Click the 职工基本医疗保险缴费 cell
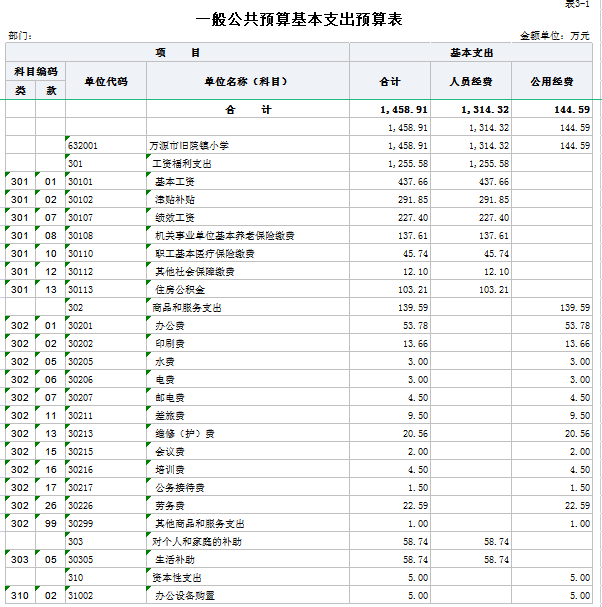This screenshot has width=602, height=607. coord(248,254)
